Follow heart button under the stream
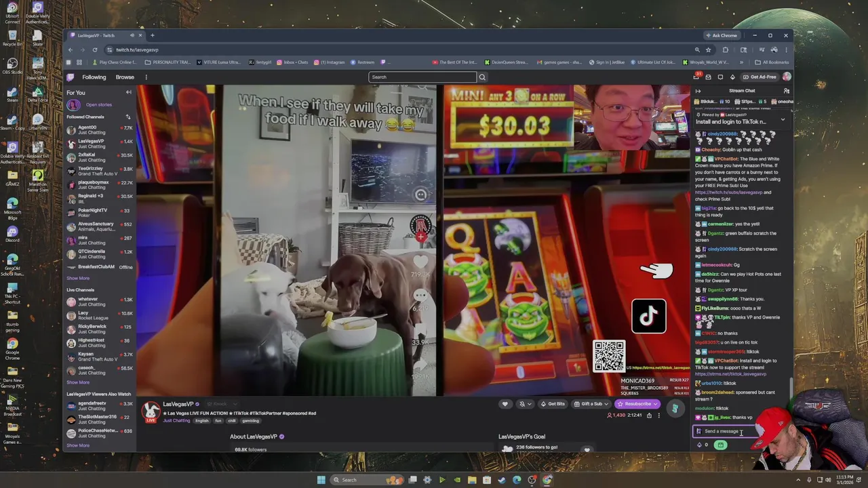Image resolution: width=868 pixels, height=488 pixels. pyautogui.click(x=505, y=404)
